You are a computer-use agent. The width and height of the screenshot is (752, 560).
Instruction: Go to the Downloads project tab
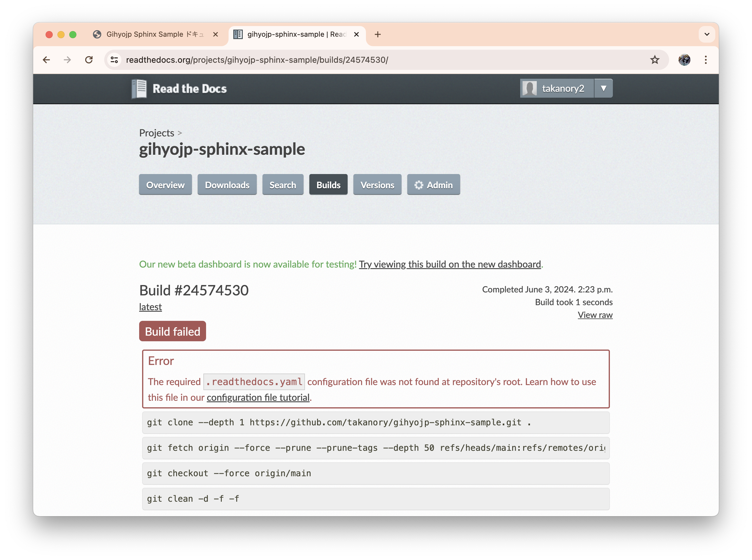[227, 185]
